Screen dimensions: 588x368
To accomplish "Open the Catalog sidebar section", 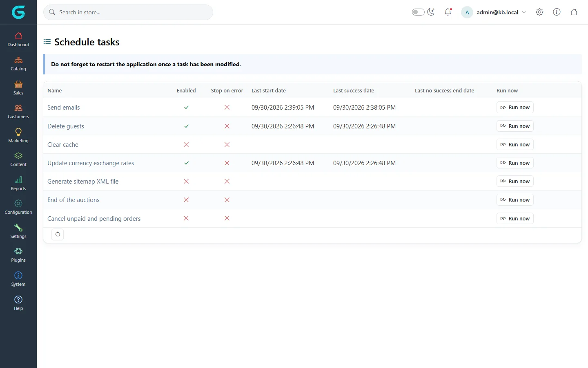I will 18,64.
